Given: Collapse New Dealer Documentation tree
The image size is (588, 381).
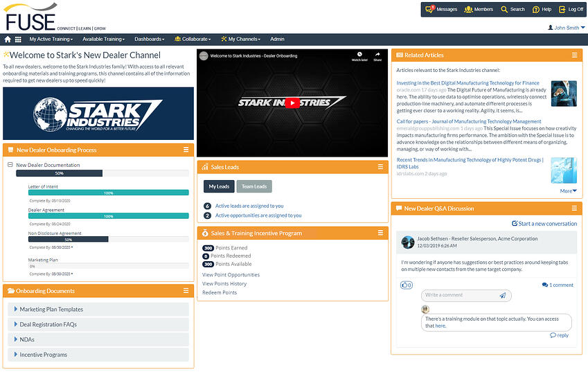Looking at the screenshot, I should click(x=10, y=165).
